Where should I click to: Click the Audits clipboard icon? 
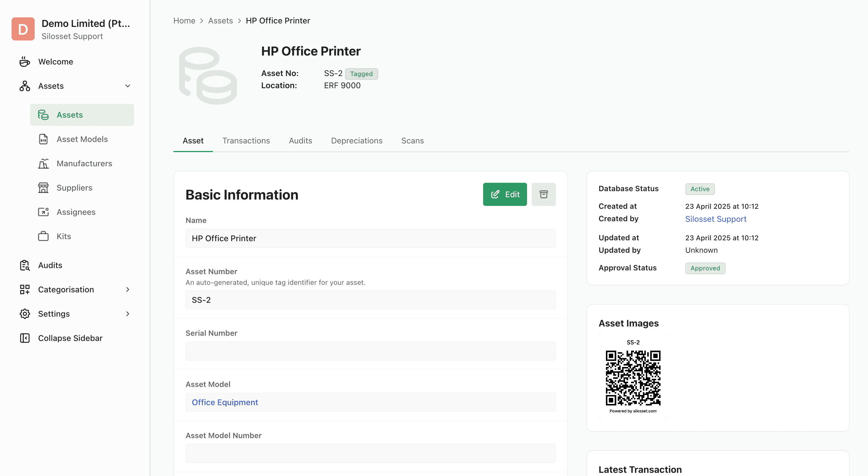coord(25,265)
